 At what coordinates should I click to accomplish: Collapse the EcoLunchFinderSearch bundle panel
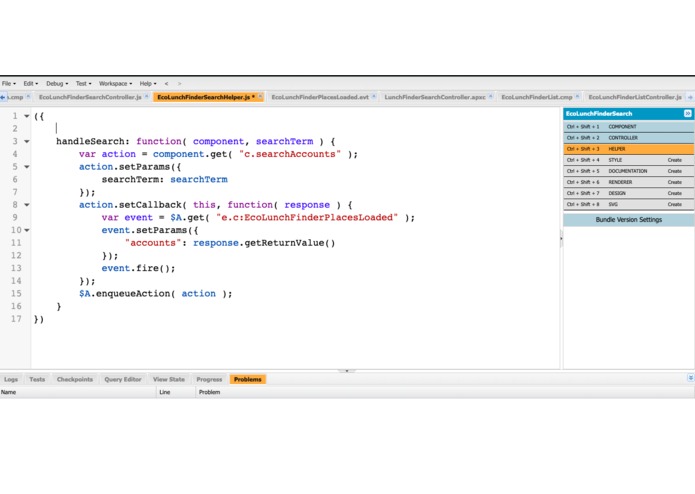687,113
